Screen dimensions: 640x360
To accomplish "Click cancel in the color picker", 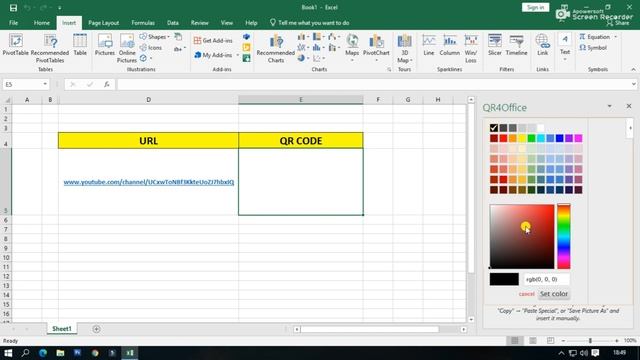I will coord(527,294).
